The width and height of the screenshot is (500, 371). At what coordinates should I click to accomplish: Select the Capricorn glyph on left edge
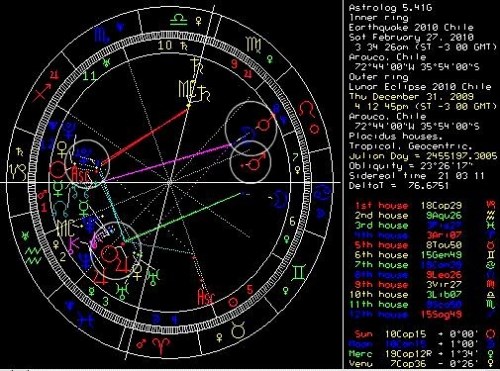18,172
